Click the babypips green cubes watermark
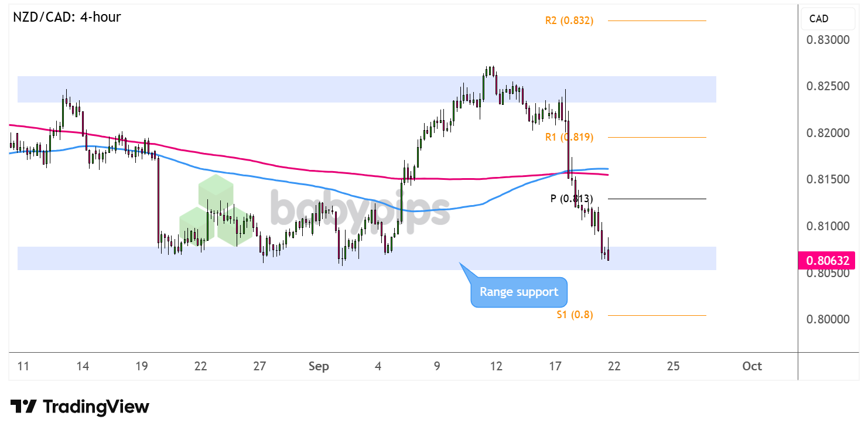Image resolution: width=868 pixels, height=433 pixels. [x=216, y=211]
